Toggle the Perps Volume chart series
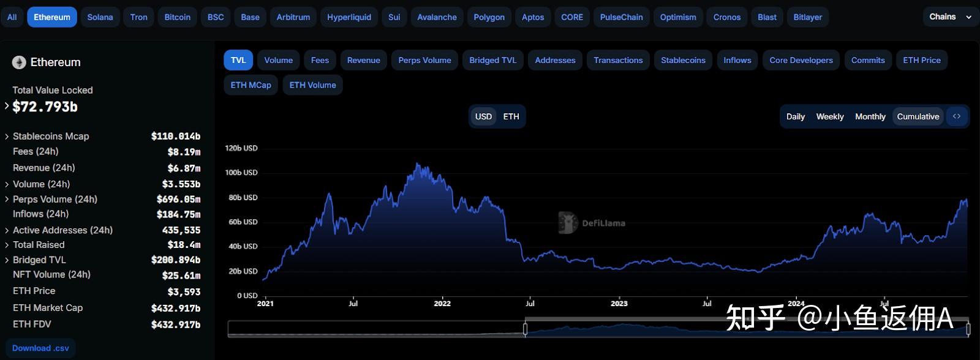Image resolution: width=980 pixels, height=360 pixels. (424, 60)
